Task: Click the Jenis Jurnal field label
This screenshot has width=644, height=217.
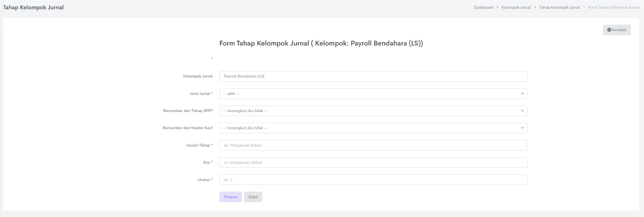Action: tap(200, 94)
